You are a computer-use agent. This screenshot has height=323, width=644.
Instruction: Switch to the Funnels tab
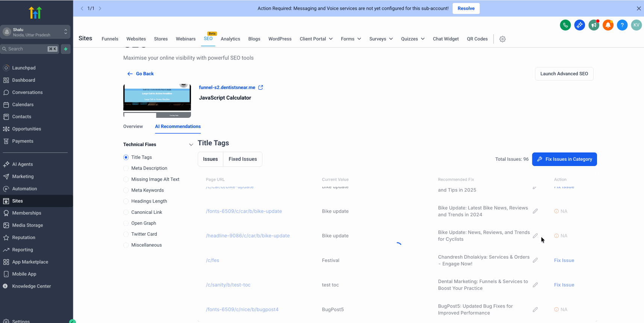pyautogui.click(x=110, y=39)
